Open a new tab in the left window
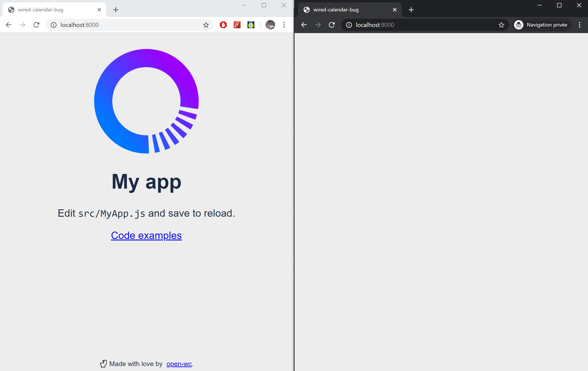 [116, 10]
